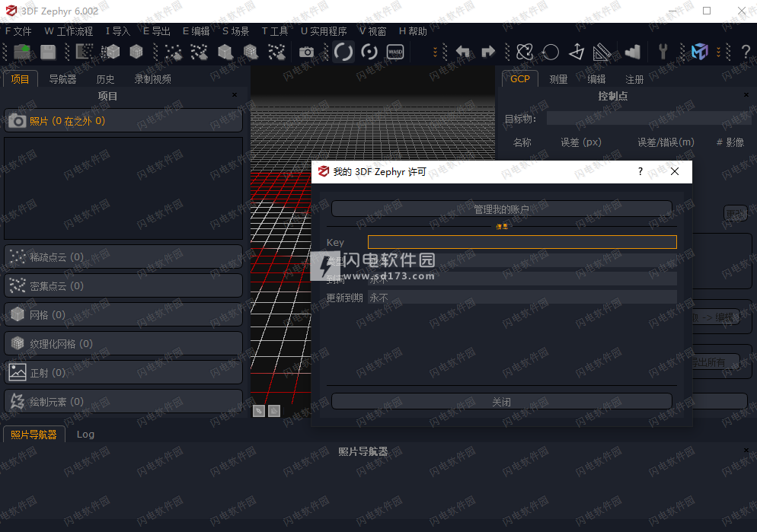Open the V 视窗 menu

pos(372,31)
